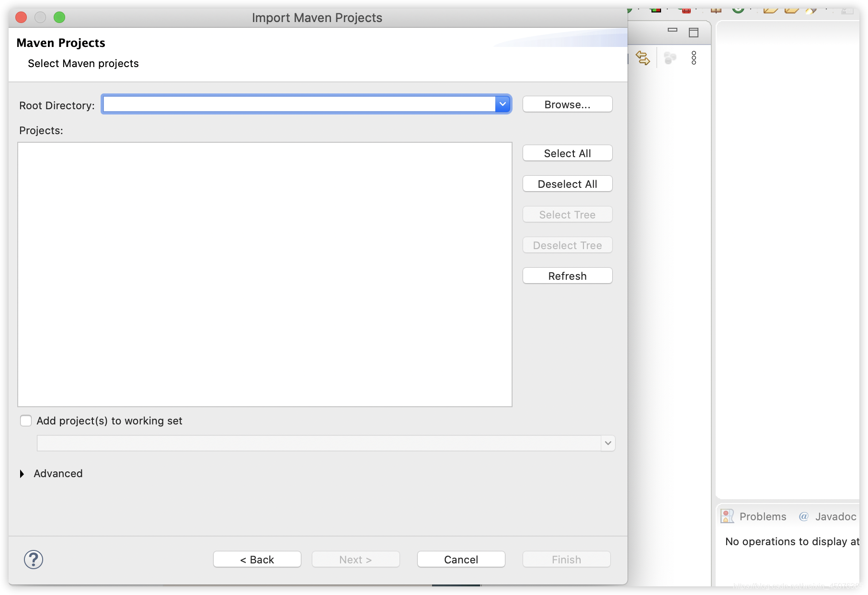Viewport: 868px width, 595px height.
Task: Click Link with Editor arrows icon in Eclipse view
Action: tap(643, 58)
